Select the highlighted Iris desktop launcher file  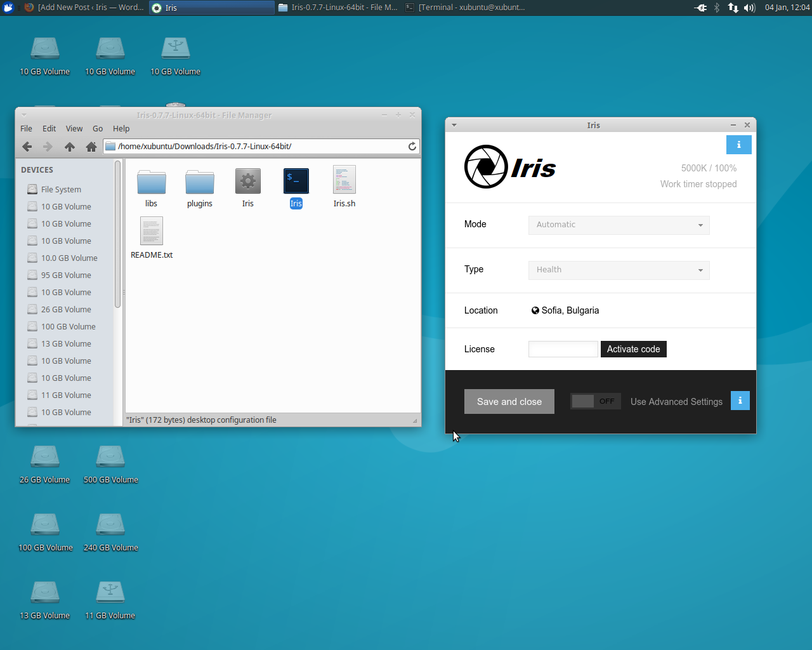pos(296,188)
